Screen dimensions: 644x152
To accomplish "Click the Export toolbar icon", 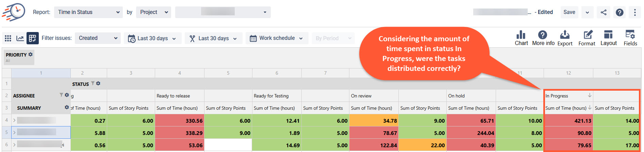I will 565,38.
